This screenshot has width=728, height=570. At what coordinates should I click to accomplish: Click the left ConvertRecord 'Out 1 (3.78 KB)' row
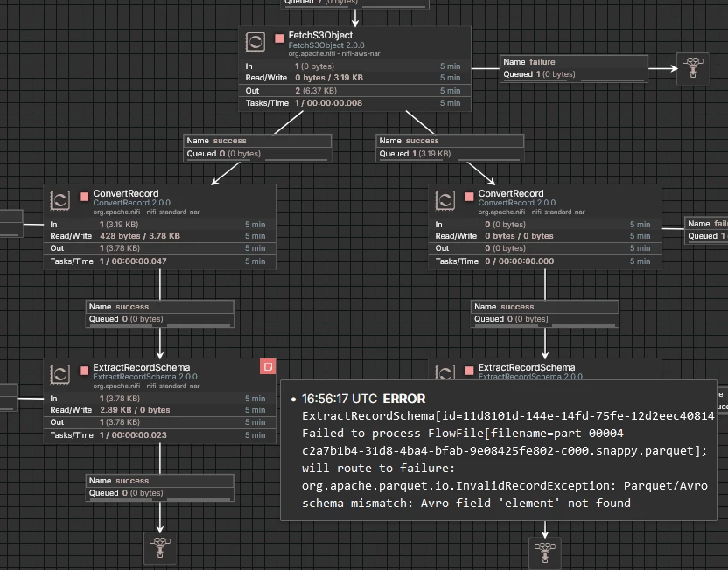coord(160,248)
